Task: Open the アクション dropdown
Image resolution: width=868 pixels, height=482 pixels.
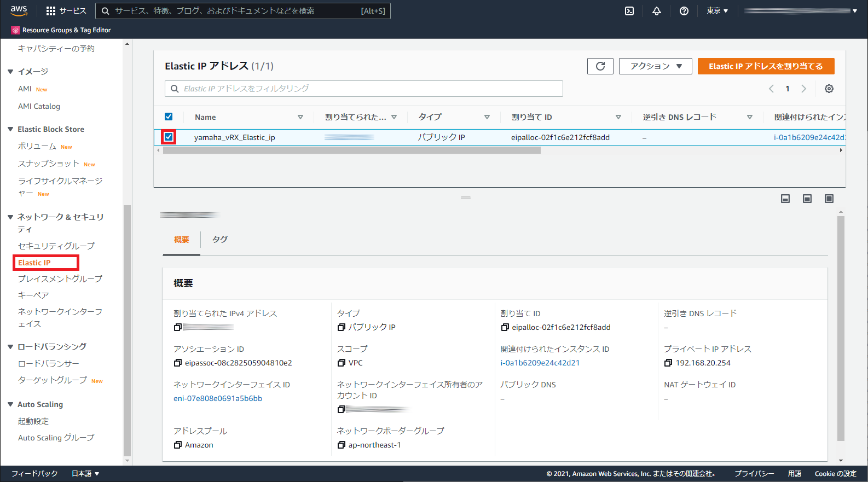Action: point(656,66)
